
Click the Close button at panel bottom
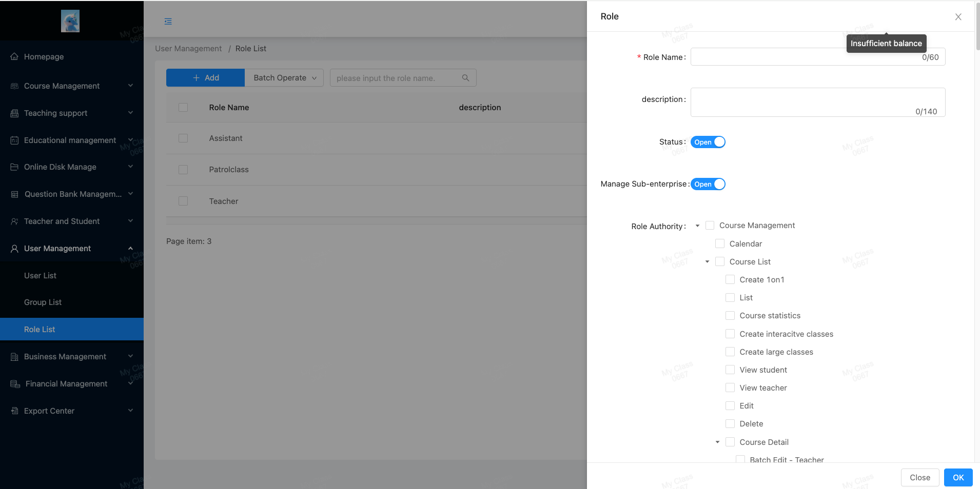click(x=919, y=477)
